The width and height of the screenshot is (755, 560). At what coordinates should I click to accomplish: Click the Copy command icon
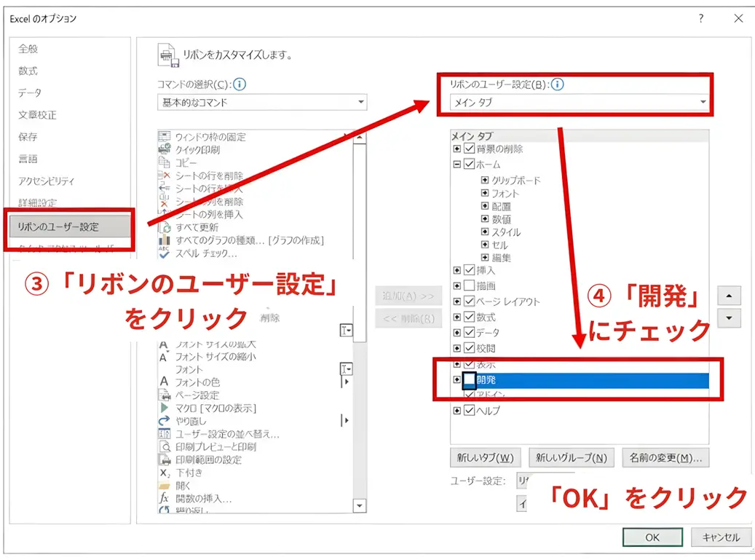165,162
